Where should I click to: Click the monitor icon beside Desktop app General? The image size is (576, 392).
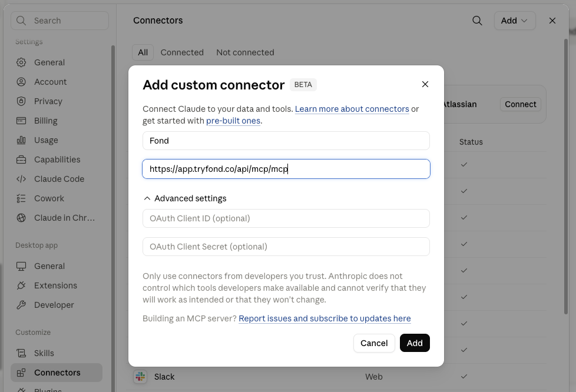point(21,266)
